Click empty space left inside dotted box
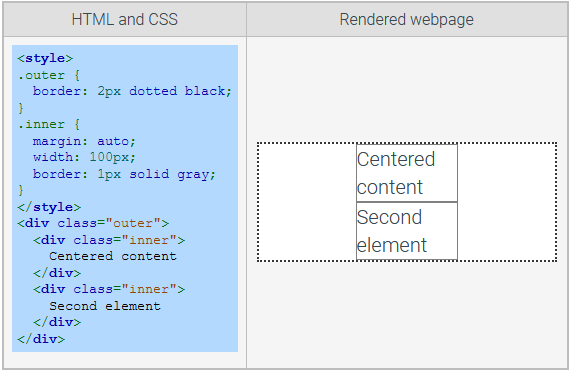This screenshot has width=570, height=370. click(x=307, y=202)
